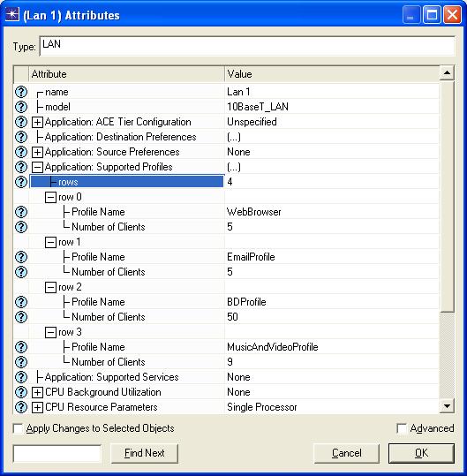The width and height of the screenshot is (467, 476).
Task: Click the Attribute column header
Action: click(126, 74)
